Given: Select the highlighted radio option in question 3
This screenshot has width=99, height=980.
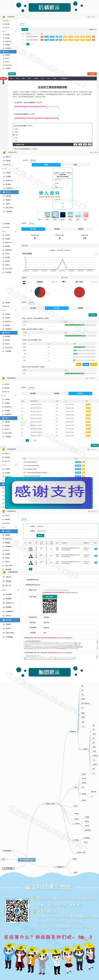Looking at the screenshot, I should (14, 135).
